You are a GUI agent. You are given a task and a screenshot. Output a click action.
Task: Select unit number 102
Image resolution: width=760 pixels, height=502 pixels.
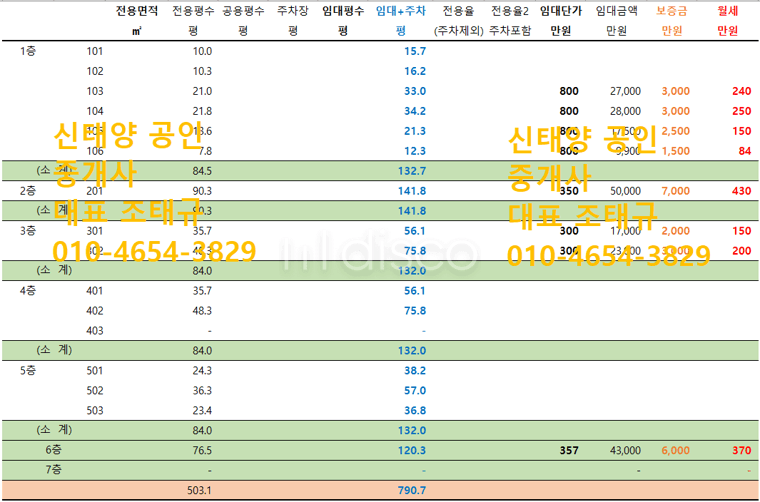coord(95,71)
